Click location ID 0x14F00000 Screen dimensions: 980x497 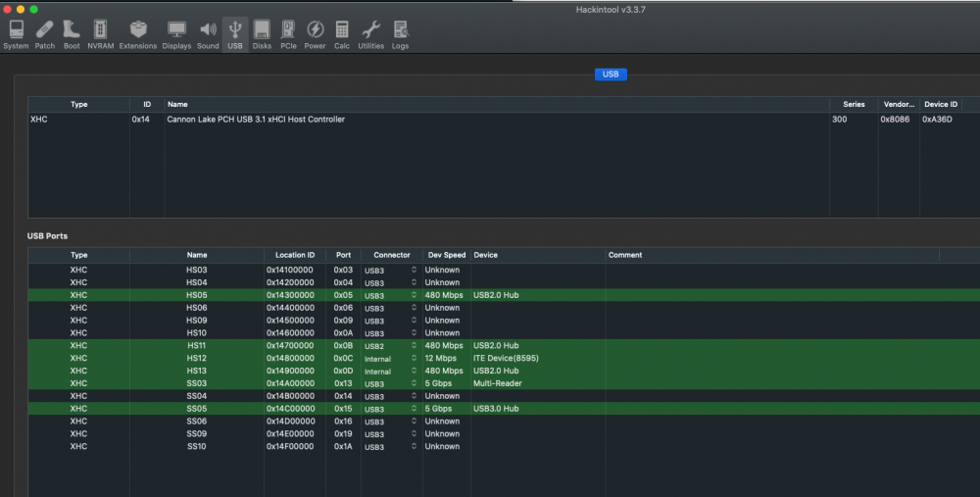(290, 446)
